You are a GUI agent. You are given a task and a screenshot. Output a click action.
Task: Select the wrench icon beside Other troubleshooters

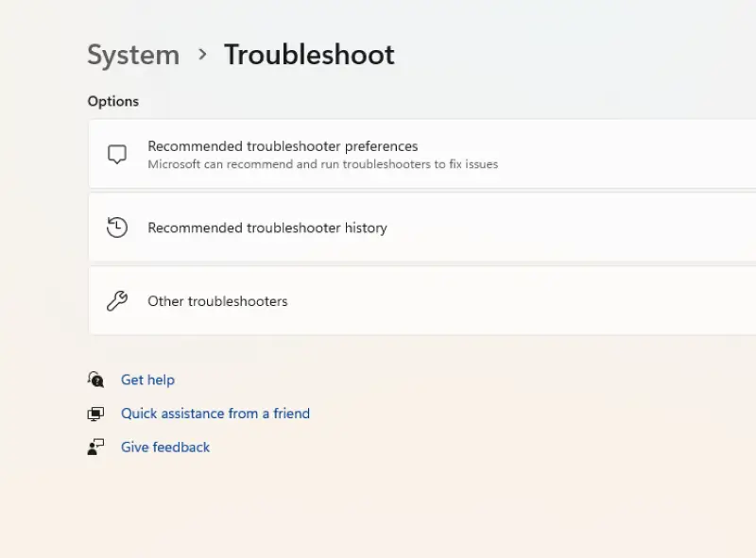point(117,300)
